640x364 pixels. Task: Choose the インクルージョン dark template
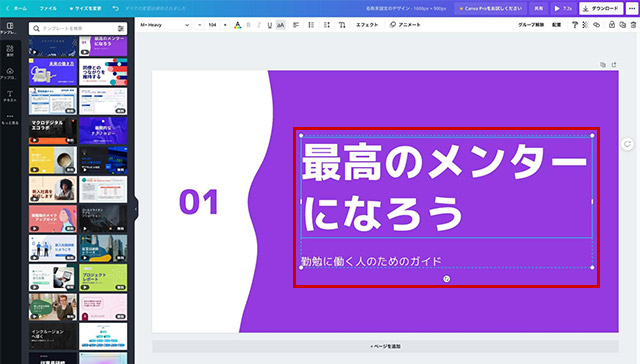click(53, 336)
